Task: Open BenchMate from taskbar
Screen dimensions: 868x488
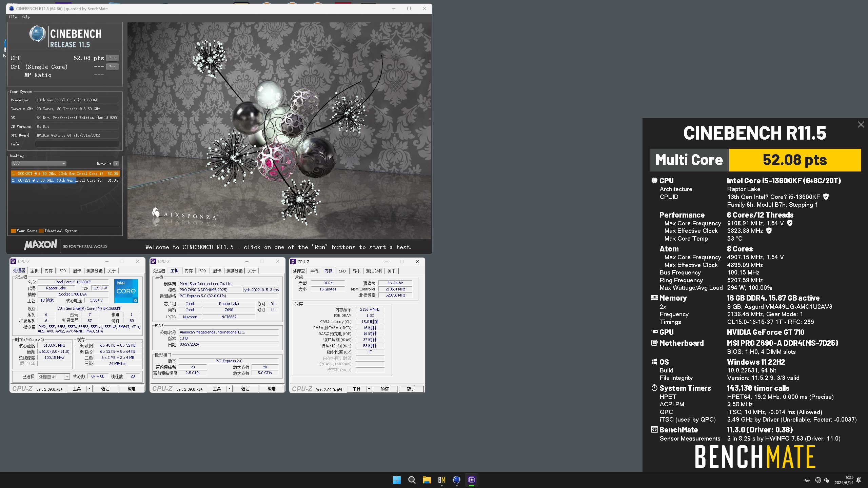Action: (x=441, y=480)
